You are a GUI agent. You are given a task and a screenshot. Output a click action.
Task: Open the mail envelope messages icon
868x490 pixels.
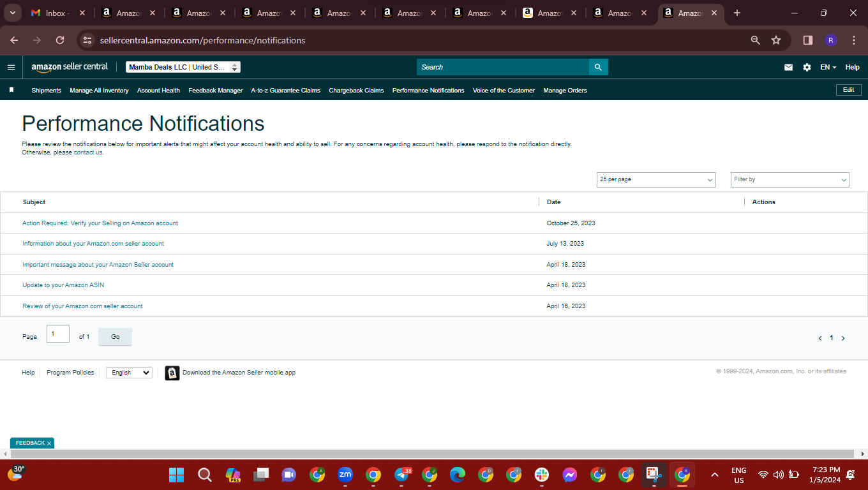click(x=788, y=67)
